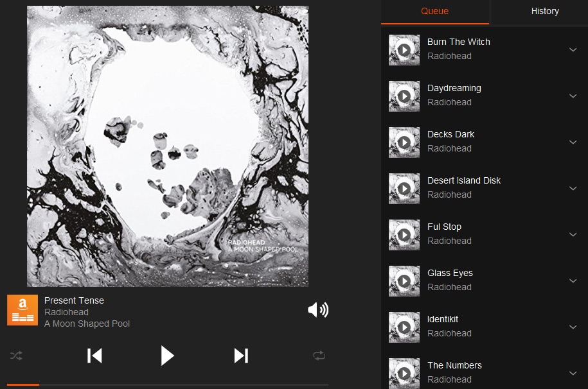Select the Identikit title text
This screenshot has height=389, width=588.
[x=443, y=319]
